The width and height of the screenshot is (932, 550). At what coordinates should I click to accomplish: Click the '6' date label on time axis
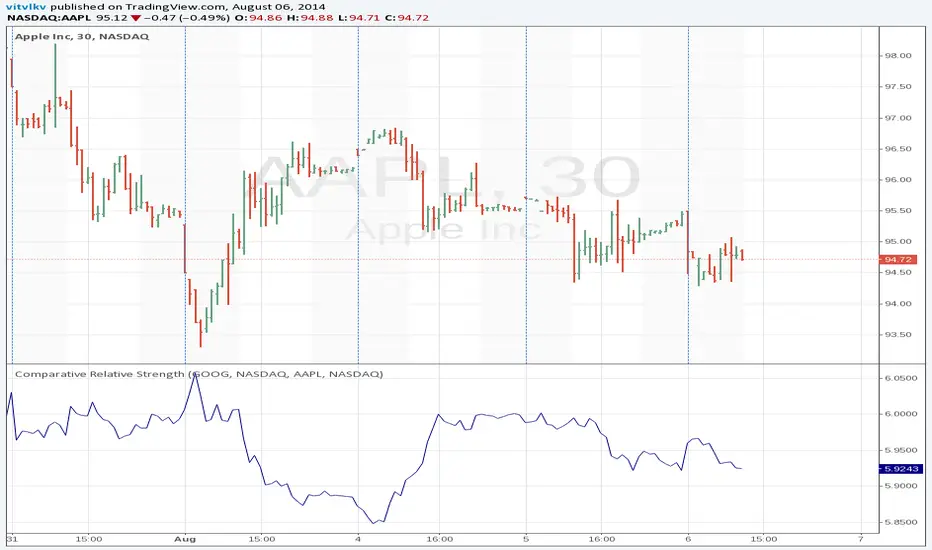click(x=688, y=539)
